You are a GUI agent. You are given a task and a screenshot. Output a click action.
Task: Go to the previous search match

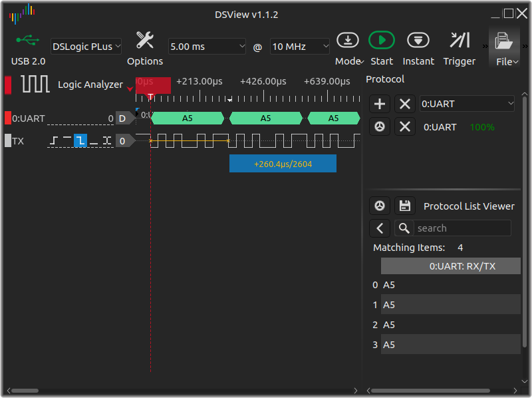380,228
